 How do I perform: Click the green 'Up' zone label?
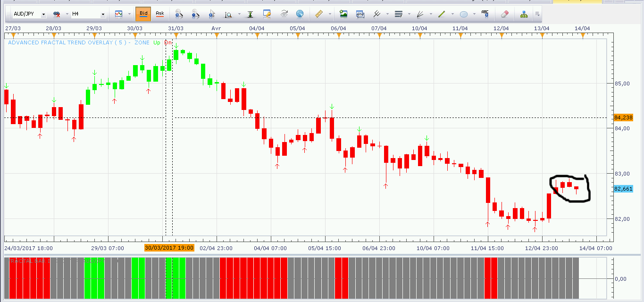[x=157, y=42]
